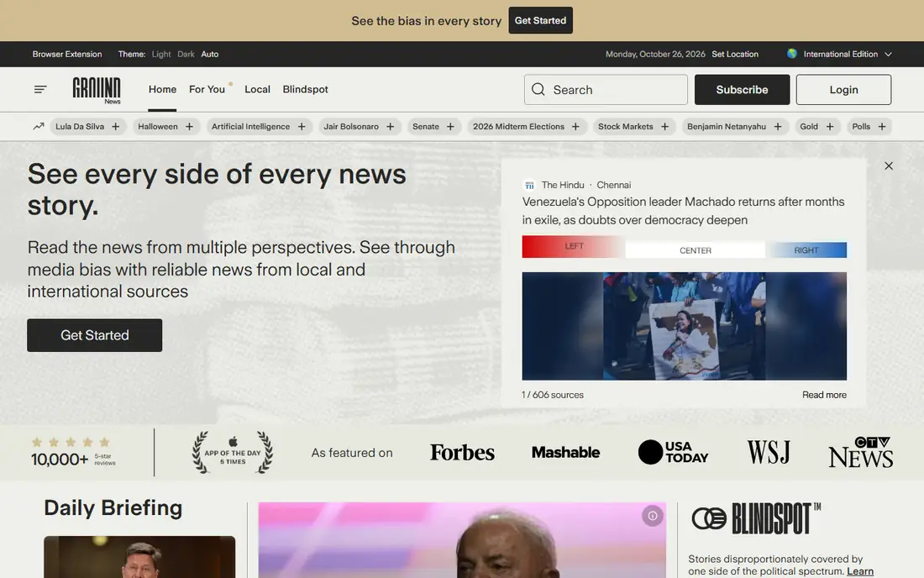Follow Halloween topic via plus icon
The width and height of the screenshot is (924, 578).
[x=189, y=127]
